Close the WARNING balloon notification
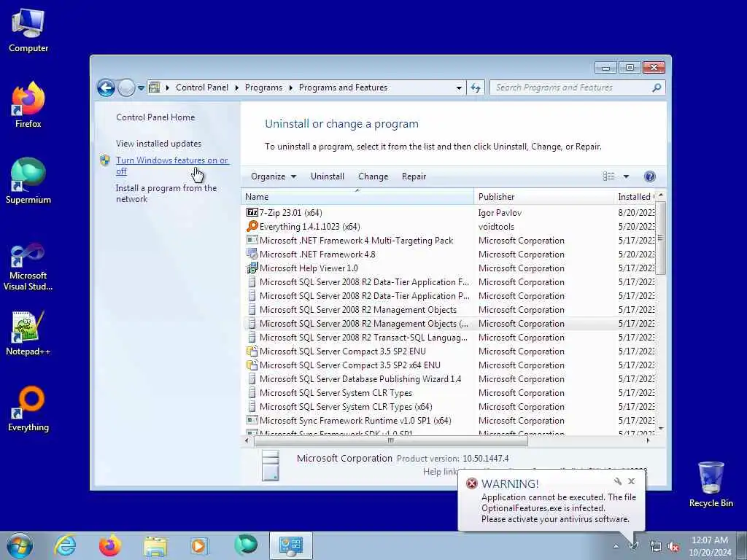Screen dimensions: 747x560 [631, 481]
